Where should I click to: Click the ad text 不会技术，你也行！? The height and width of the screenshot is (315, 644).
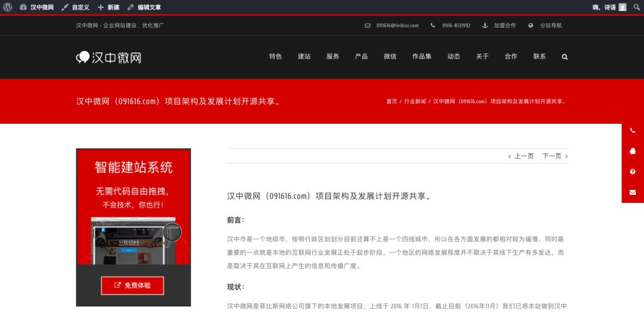point(133,205)
